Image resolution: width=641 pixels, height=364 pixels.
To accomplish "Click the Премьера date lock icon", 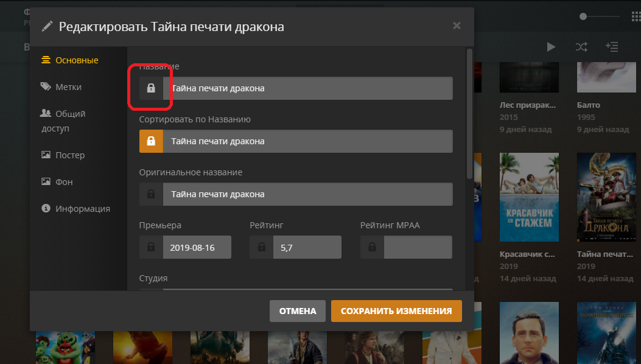I will pyautogui.click(x=151, y=247).
